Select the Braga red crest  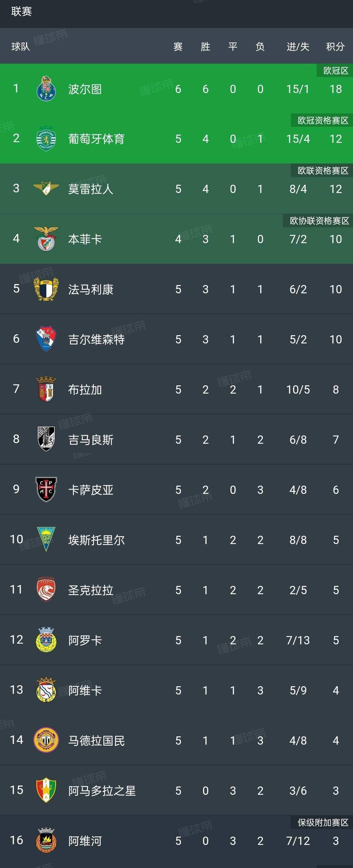(46, 389)
